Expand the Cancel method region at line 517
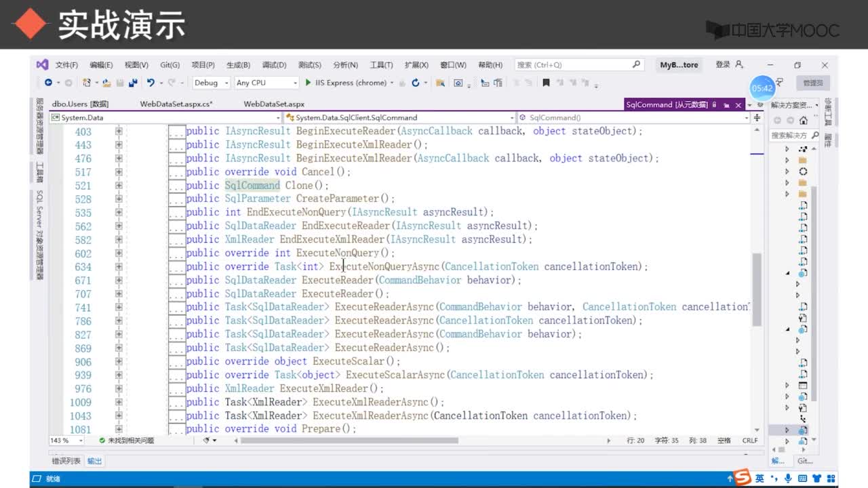This screenshot has height=488, width=868. point(119,171)
